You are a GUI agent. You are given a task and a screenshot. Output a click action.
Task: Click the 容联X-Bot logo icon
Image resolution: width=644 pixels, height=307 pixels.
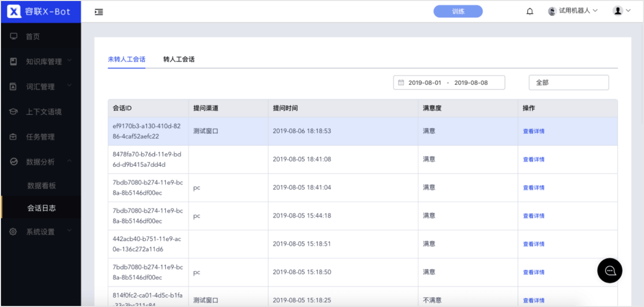[14, 11]
